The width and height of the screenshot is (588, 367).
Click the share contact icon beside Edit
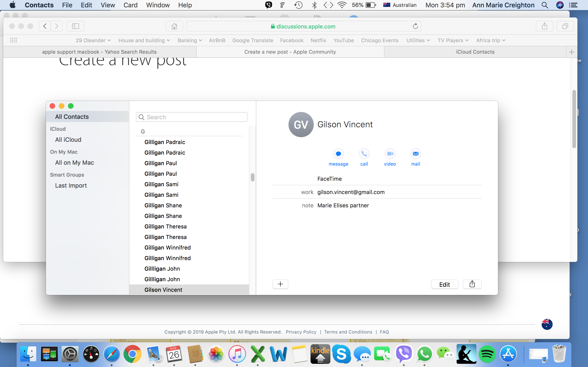[x=472, y=284]
